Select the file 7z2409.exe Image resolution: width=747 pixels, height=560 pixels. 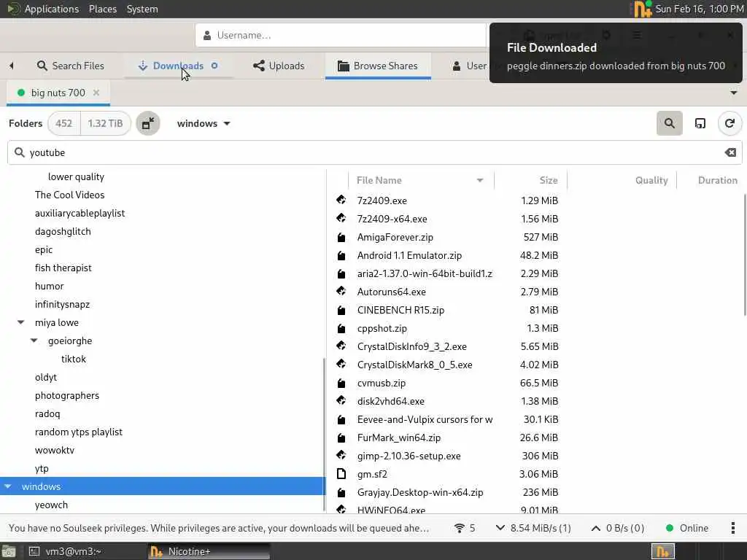click(x=382, y=201)
